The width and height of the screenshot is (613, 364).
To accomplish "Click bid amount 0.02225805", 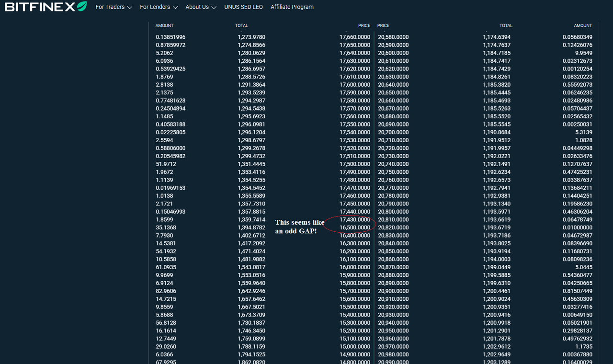I will click(x=170, y=133).
